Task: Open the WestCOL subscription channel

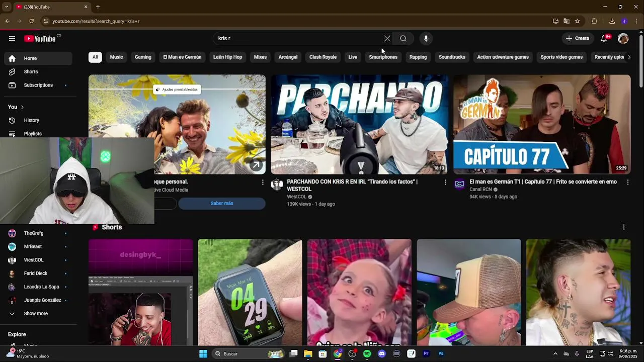Action: [38, 260]
